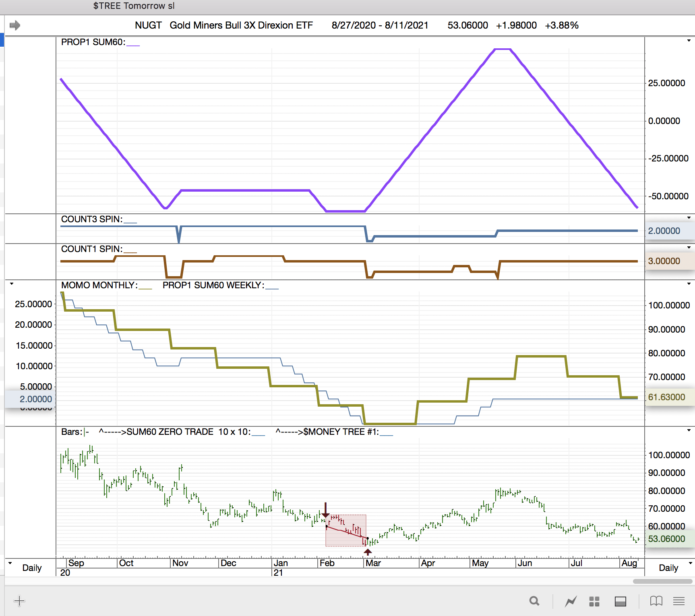Toggle the bottom pane split icon

[x=620, y=602]
